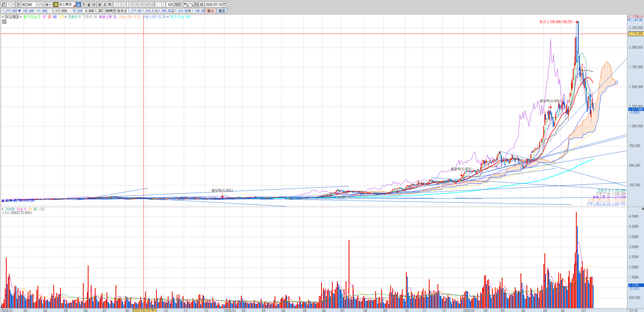Click the date field 2026/07/16
Screen dimensions: 644x312
(214, 5)
